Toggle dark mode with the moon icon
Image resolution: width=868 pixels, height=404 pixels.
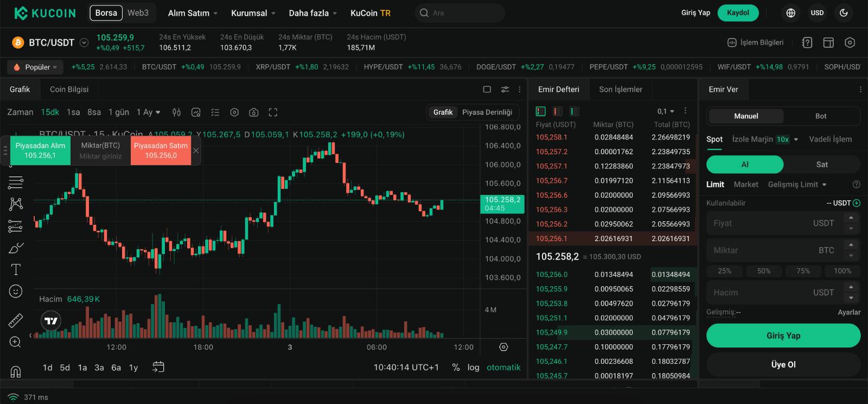(844, 13)
